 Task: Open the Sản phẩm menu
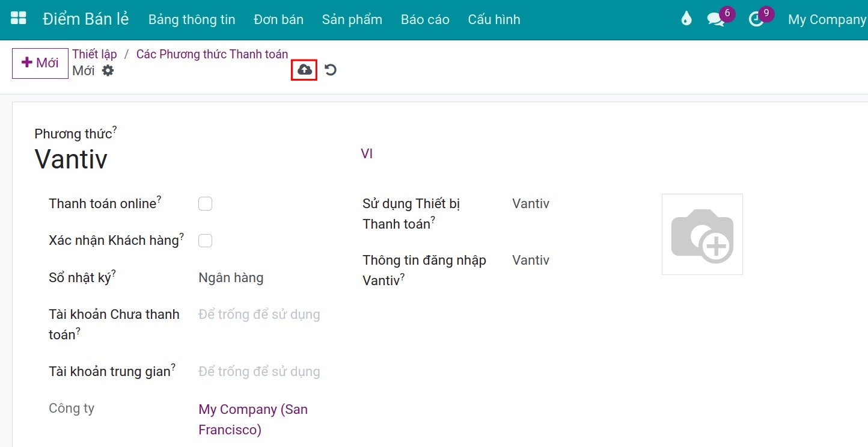[352, 19]
